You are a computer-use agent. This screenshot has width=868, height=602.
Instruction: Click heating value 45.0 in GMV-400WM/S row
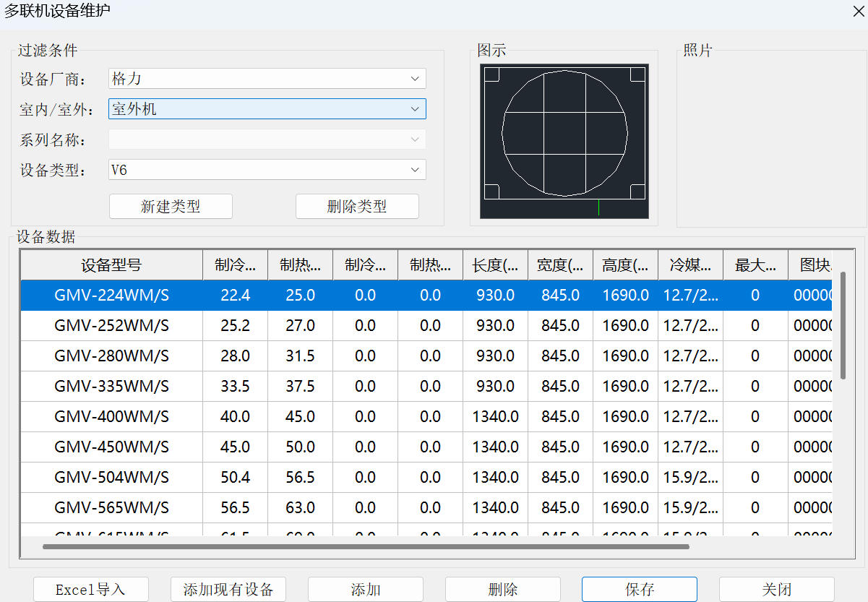pos(300,417)
